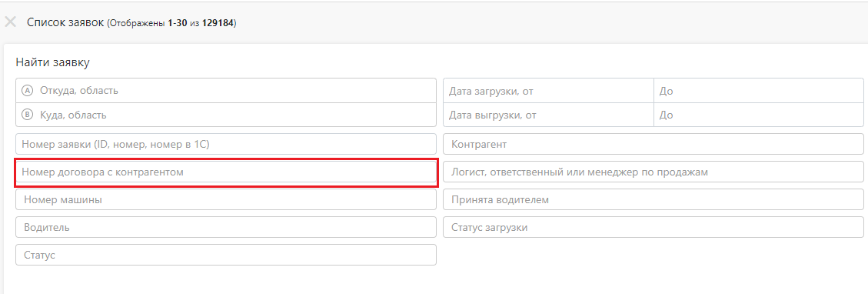
Task: Expand the Статус загрузки dropdown
Action: click(653, 227)
